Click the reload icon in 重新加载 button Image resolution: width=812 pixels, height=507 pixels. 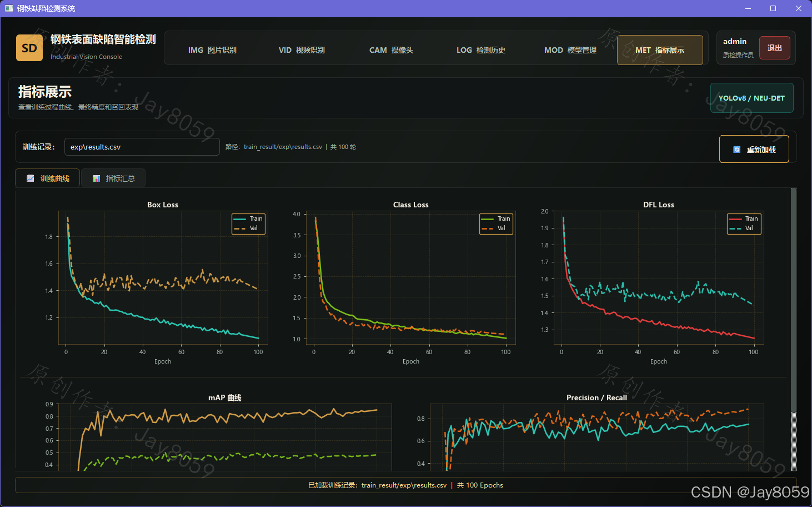pyautogui.click(x=737, y=150)
